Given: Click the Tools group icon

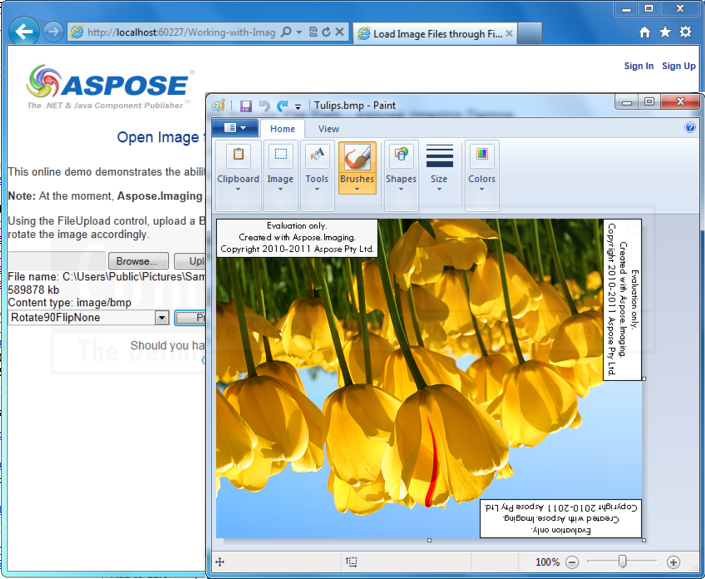Looking at the screenshot, I should (317, 156).
